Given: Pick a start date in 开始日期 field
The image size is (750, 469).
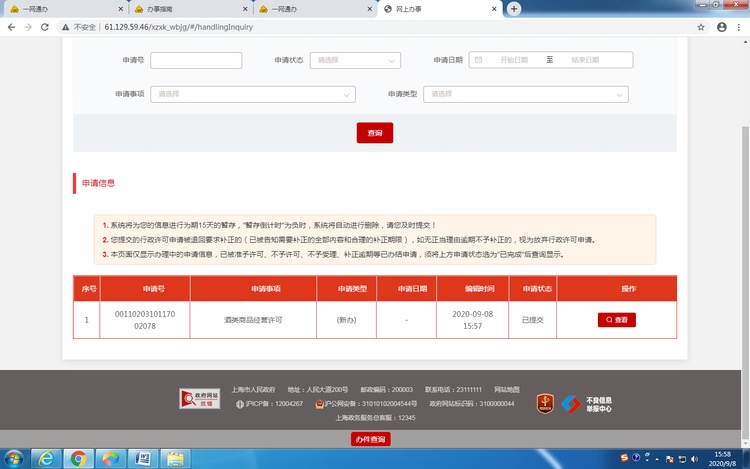Looking at the screenshot, I should 514,60.
